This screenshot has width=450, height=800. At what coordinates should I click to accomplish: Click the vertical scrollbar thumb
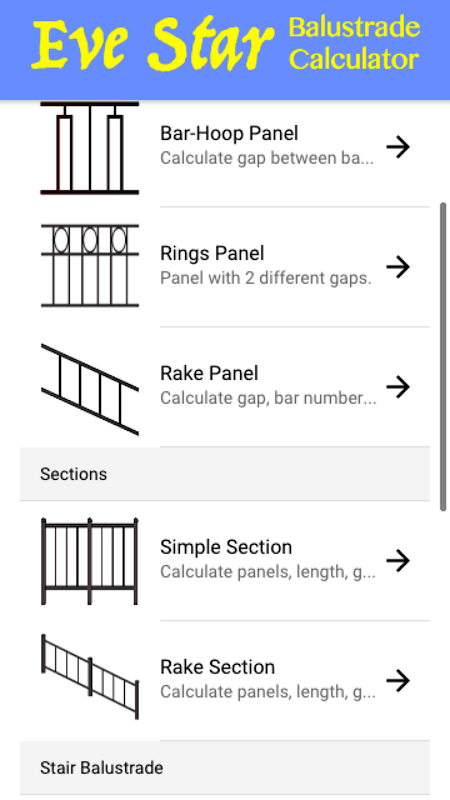click(x=443, y=356)
